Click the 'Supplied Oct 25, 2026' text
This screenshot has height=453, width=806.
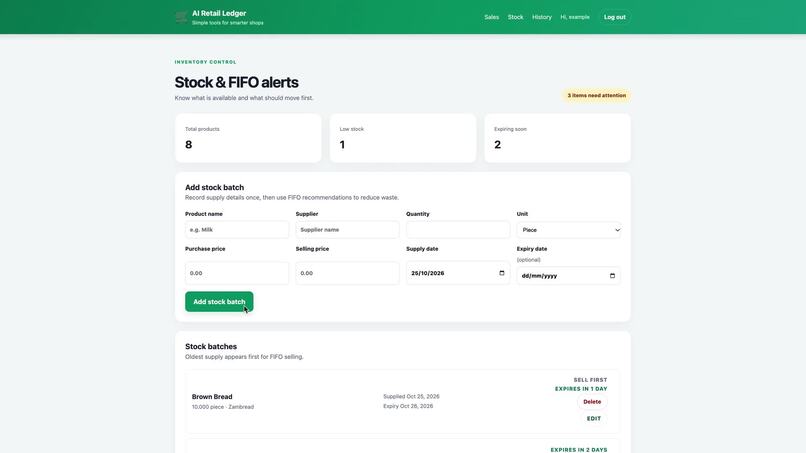point(411,396)
